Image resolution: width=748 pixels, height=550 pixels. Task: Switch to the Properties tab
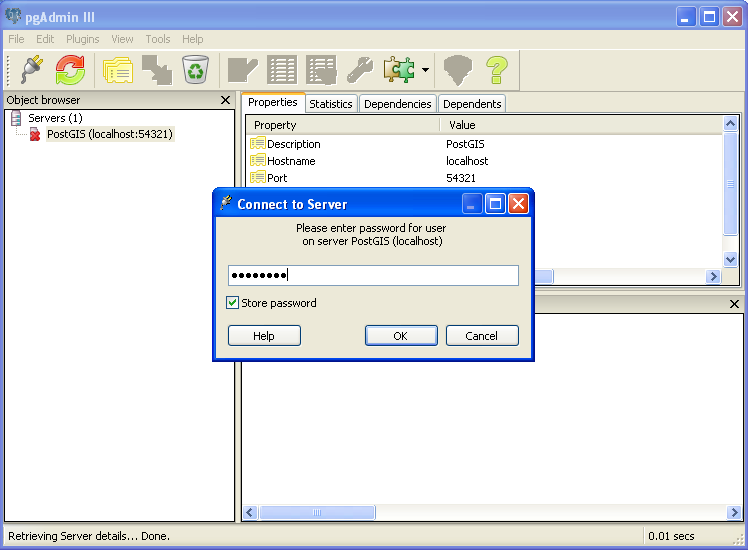tap(273, 102)
